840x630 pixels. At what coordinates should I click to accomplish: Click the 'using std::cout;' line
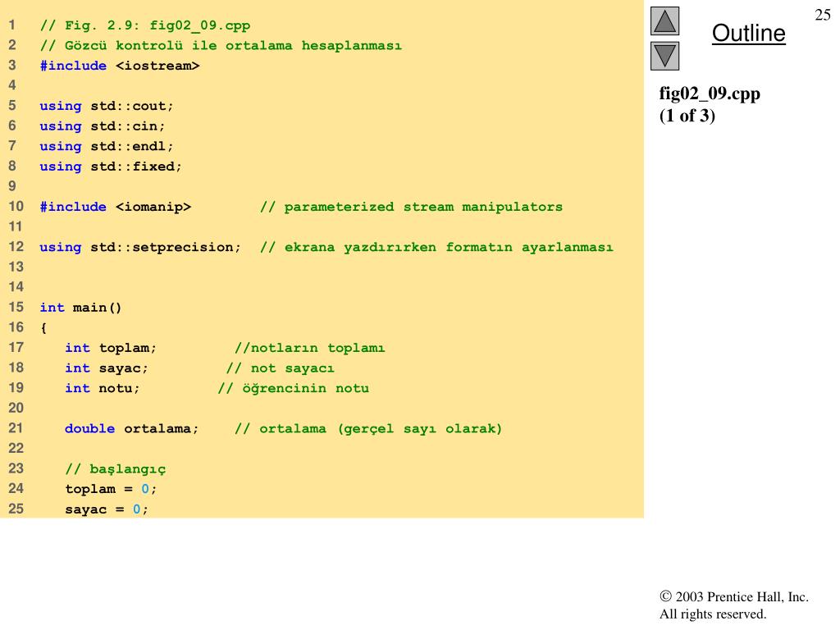[x=107, y=106]
